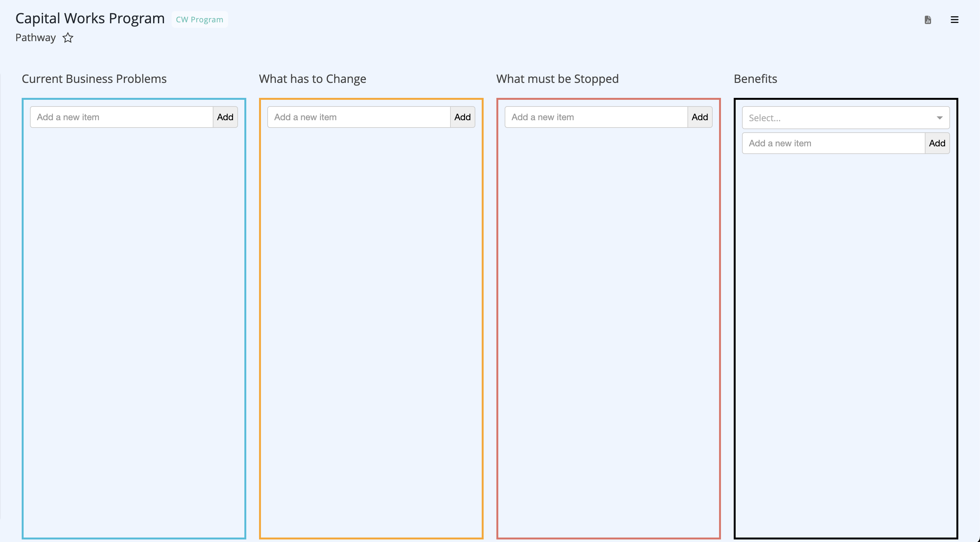980x542 pixels.
Task: Click the What has to Change heading
Action: pos(313,79)
